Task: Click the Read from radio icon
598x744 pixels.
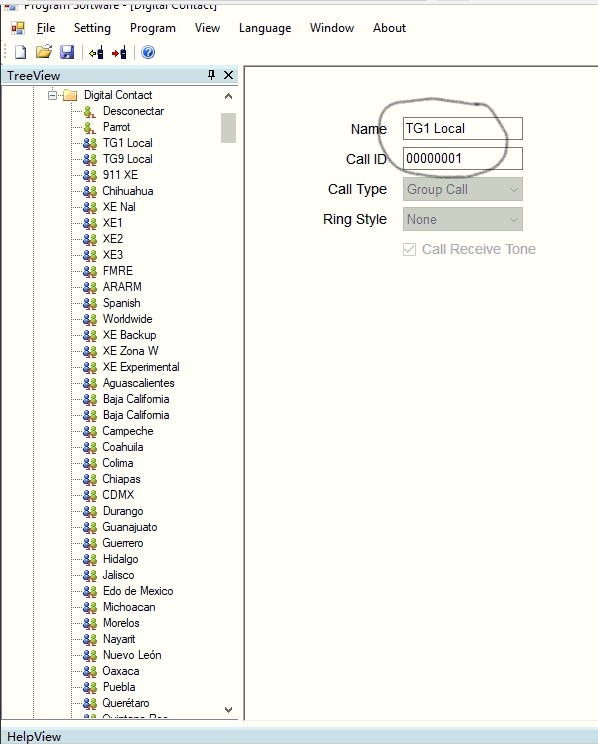Action: point(96,52)
